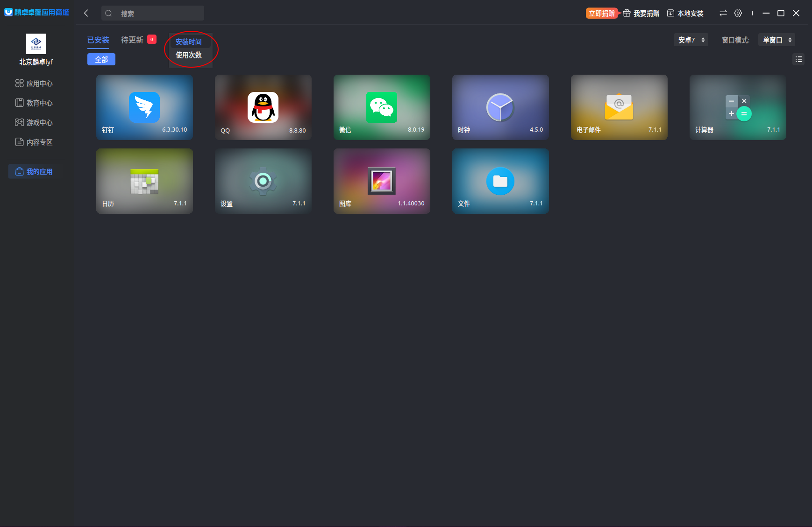Open the 安卓7 version dropdown
812x527 pixels.
(x=691, y=40)
